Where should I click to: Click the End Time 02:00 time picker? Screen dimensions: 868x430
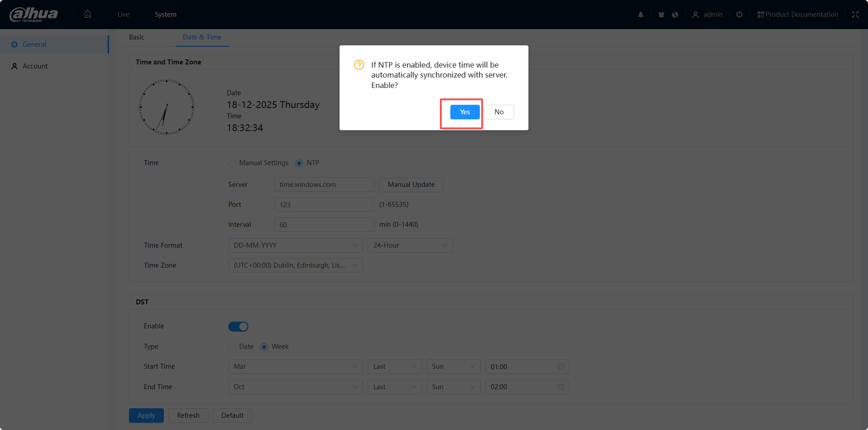[527, 387]
